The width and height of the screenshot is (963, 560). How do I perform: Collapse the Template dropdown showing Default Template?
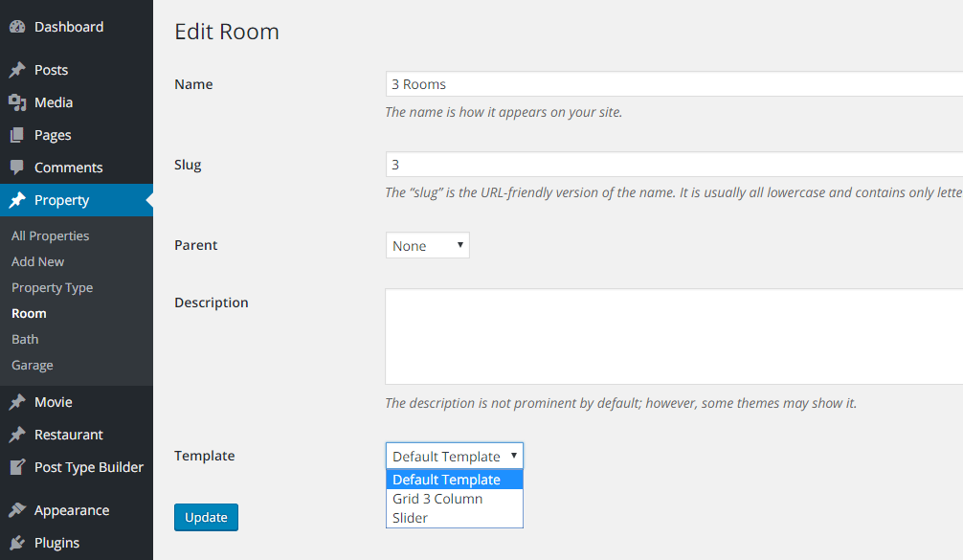[x=454, y=457]
